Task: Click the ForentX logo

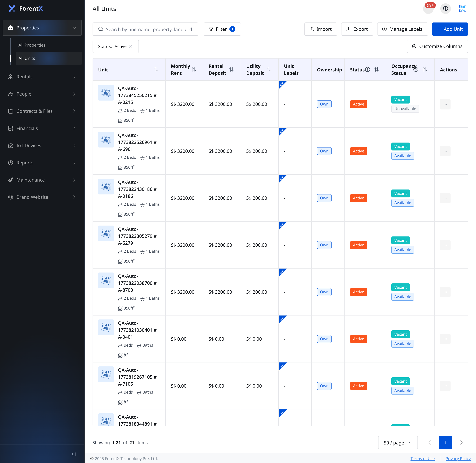Action: pyautogui.click(x=25, y=8)
